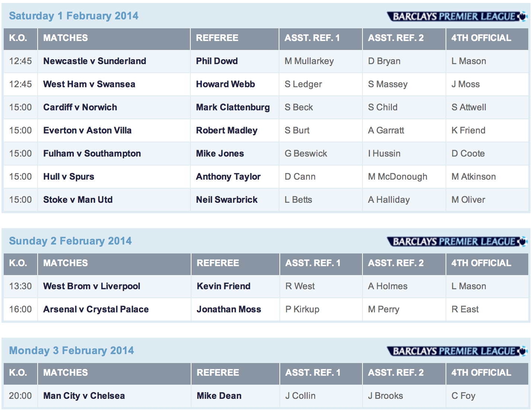Click the Barclays Premier League logo beside Sunday 2 February

pyautogui.click(x=457, y=242)
